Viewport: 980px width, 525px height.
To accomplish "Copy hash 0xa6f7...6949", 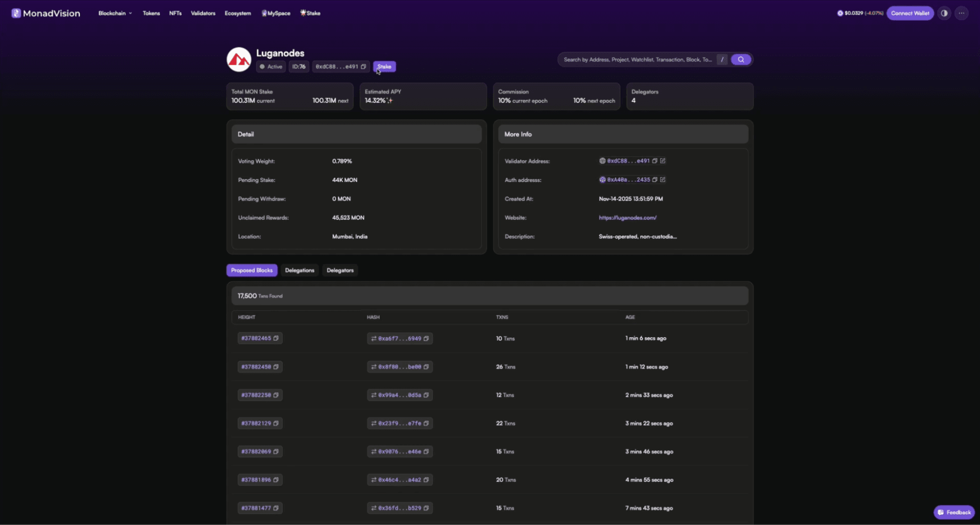I will 426,339.
